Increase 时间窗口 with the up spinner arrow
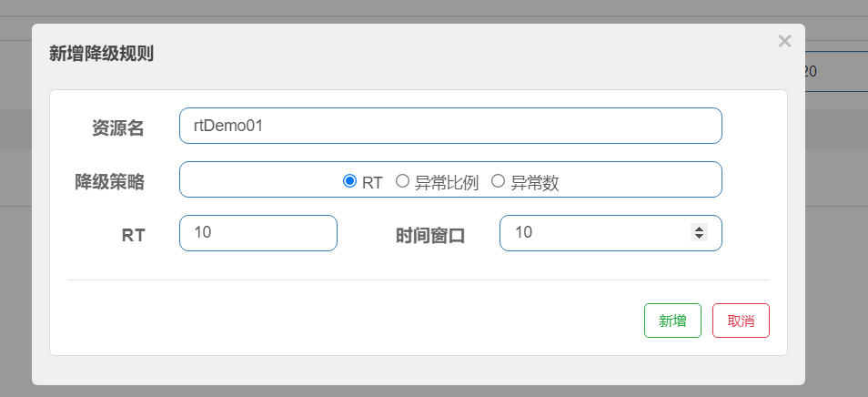 [x=699, y=229]
